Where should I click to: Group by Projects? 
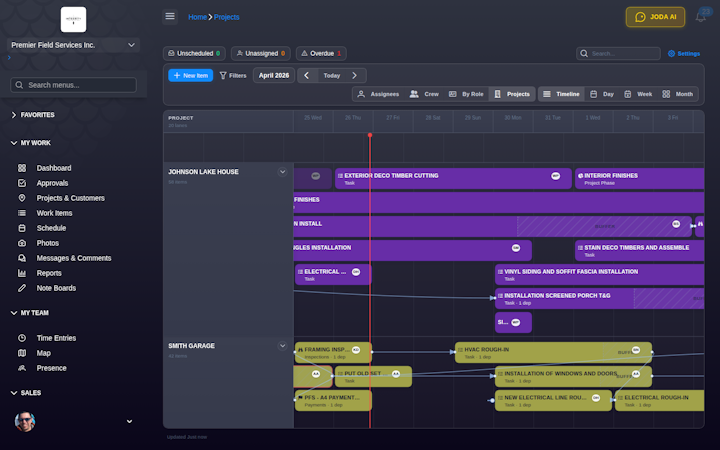(512, 94)
